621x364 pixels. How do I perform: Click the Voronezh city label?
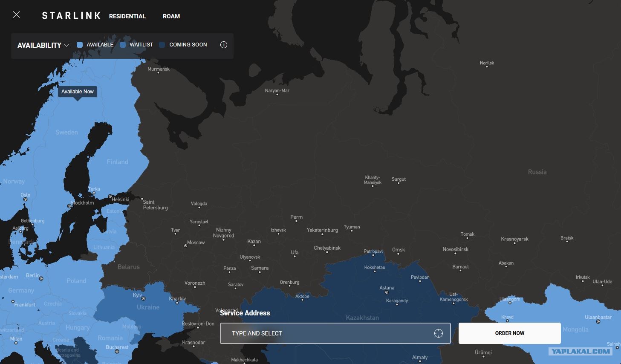pos(195,283)
